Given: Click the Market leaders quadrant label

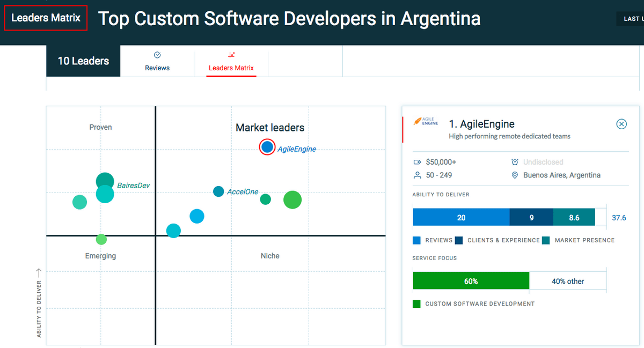Looking at the screenshot, I should (x=270, y=128).
